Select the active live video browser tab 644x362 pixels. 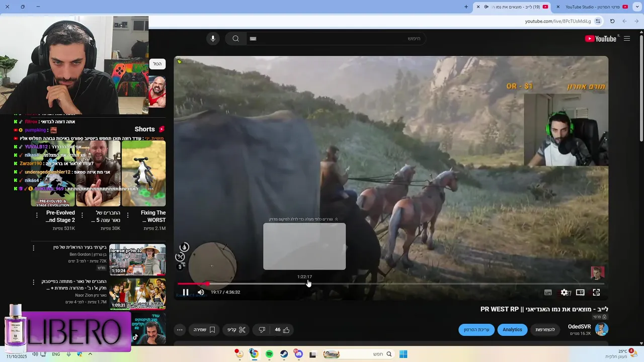click(512, 7)
